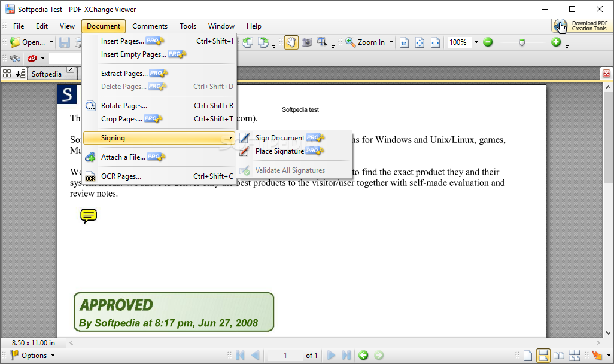The height and width of the screenshot is (364, 614).
Task: Expand the Open button dropdown arrow
Action: 51,42
